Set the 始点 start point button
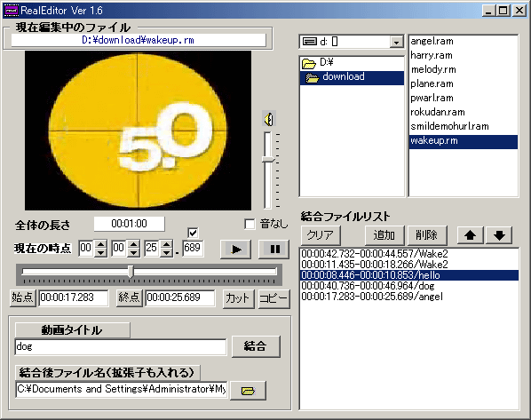Screen dimensions: 531x420 point(23,298)
